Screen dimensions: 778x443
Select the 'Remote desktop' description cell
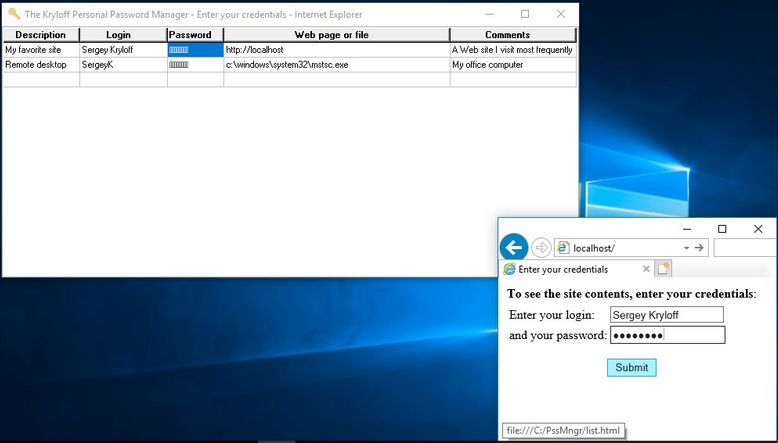pyautogui.click(x=41, y=65)
